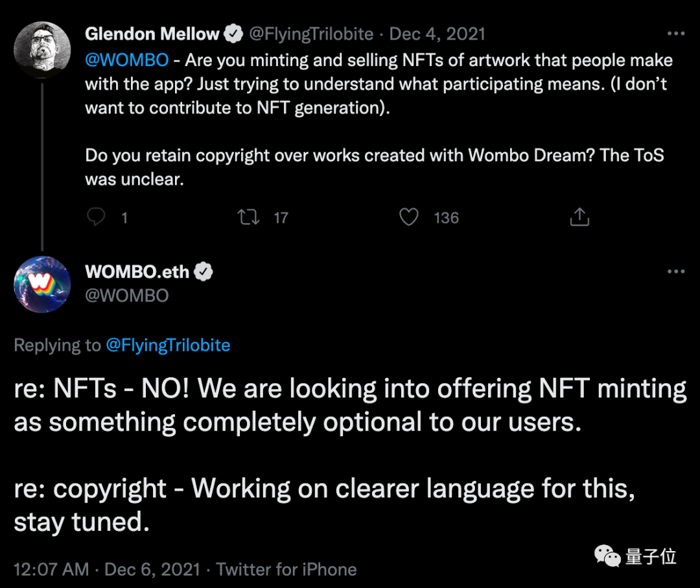Click the reply speech bubble icon
Image resolution: width=700 pixels, height=588 pixels.
tap(96, 217)
